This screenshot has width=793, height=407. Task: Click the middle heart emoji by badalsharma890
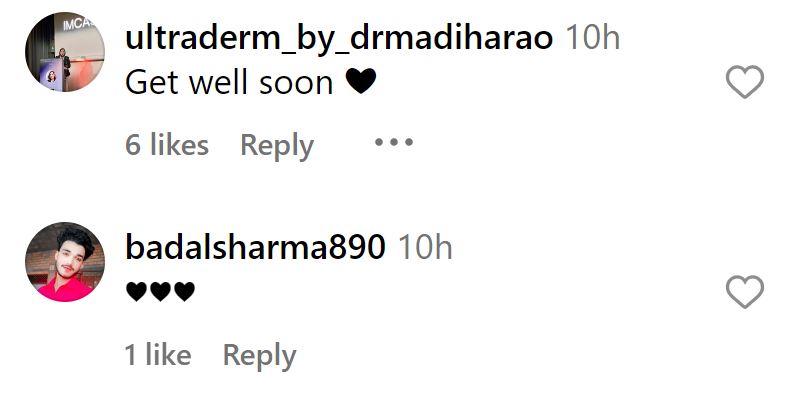pos(160,292)
